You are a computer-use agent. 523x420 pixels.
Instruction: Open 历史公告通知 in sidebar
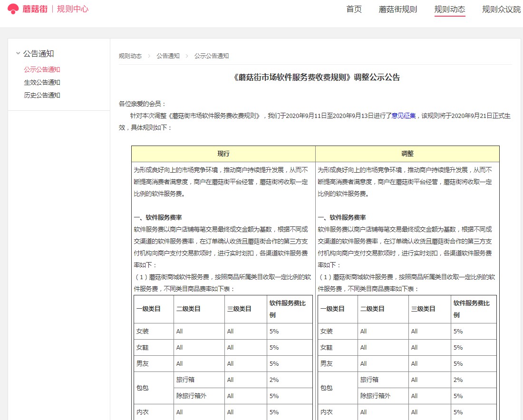[42, 95]
